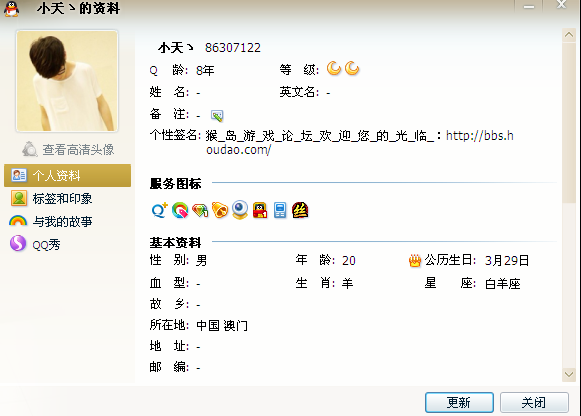Open the QQ秀 tab
This screenshot has height=416, width=581.
point(35,244)
